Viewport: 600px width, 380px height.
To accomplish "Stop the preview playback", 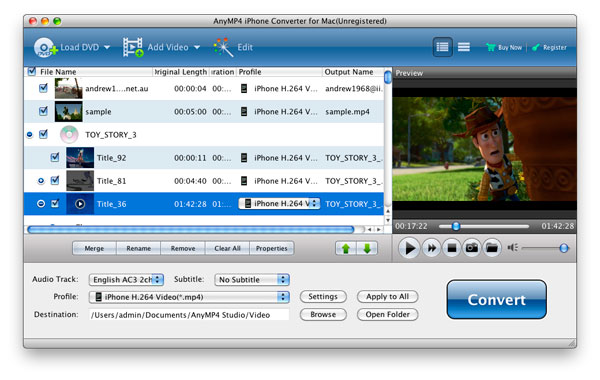I will [452, 248].
